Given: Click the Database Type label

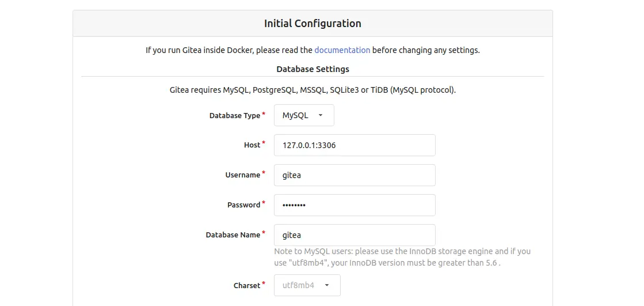Looking at the screenshot, I should pyautogui.click(x=235, y=116).
